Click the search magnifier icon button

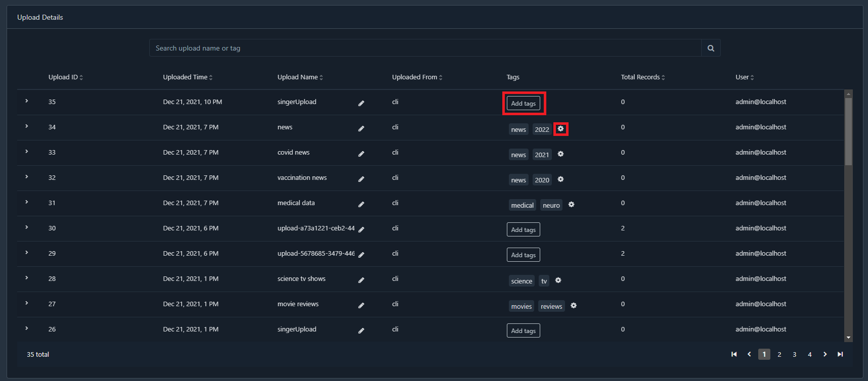711,48
